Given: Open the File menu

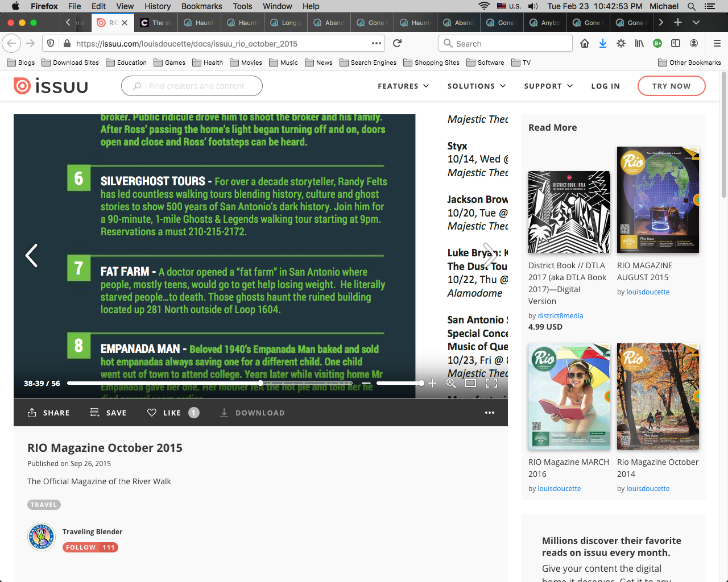Looking at the screenshot, I should point(75,6).
